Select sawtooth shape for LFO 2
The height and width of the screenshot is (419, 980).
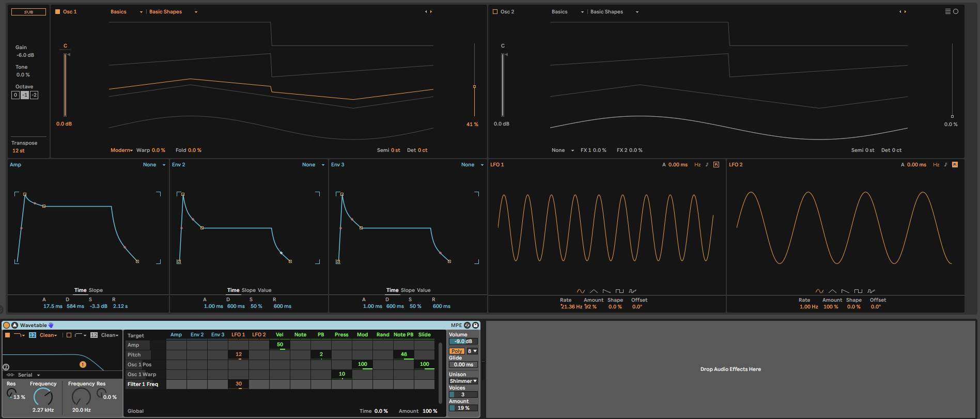click(845, 291)
